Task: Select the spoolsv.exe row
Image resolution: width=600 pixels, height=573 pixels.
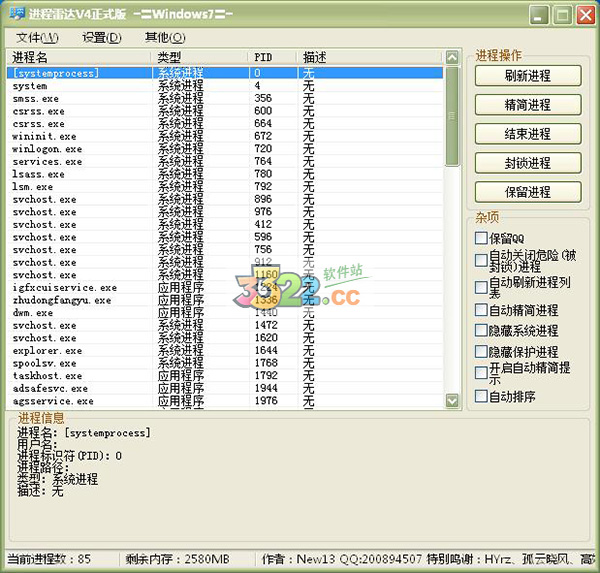Action: click(225, 363)
